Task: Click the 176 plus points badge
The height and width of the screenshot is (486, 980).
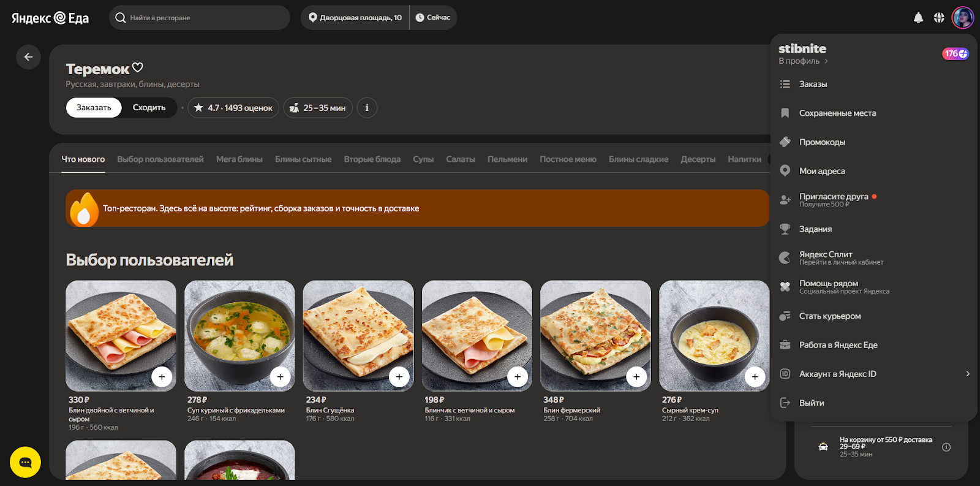Action: (956, 54)
